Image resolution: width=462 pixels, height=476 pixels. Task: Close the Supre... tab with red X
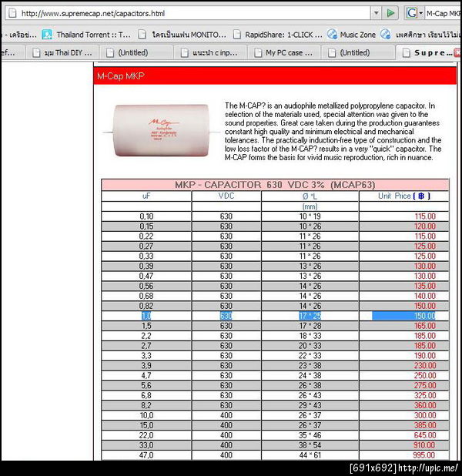(457, 53)
